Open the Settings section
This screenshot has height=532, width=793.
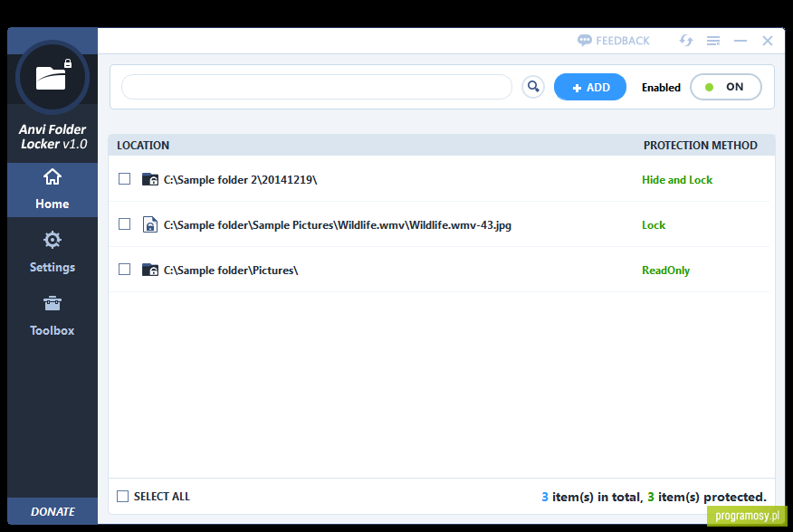53,252
